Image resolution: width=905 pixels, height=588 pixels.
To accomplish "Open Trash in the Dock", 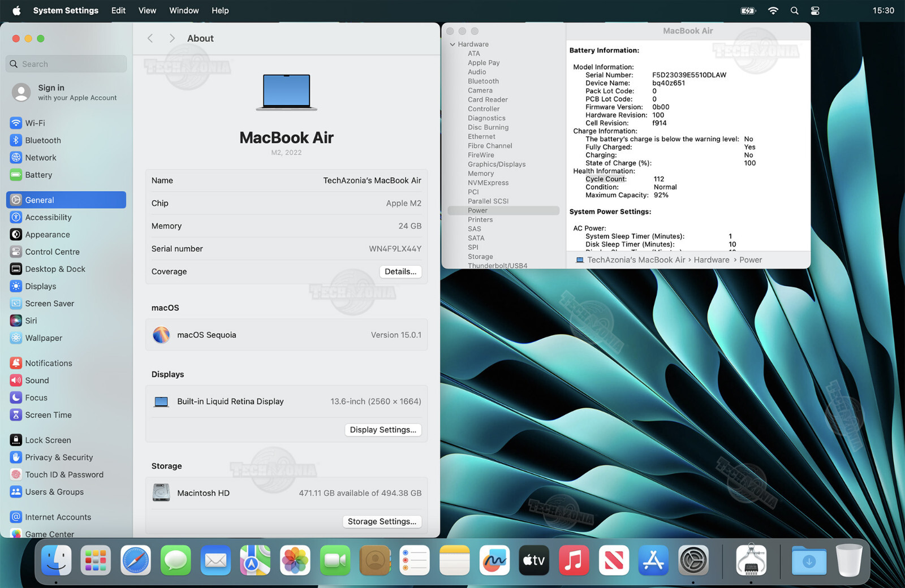I will click(849, 560).
